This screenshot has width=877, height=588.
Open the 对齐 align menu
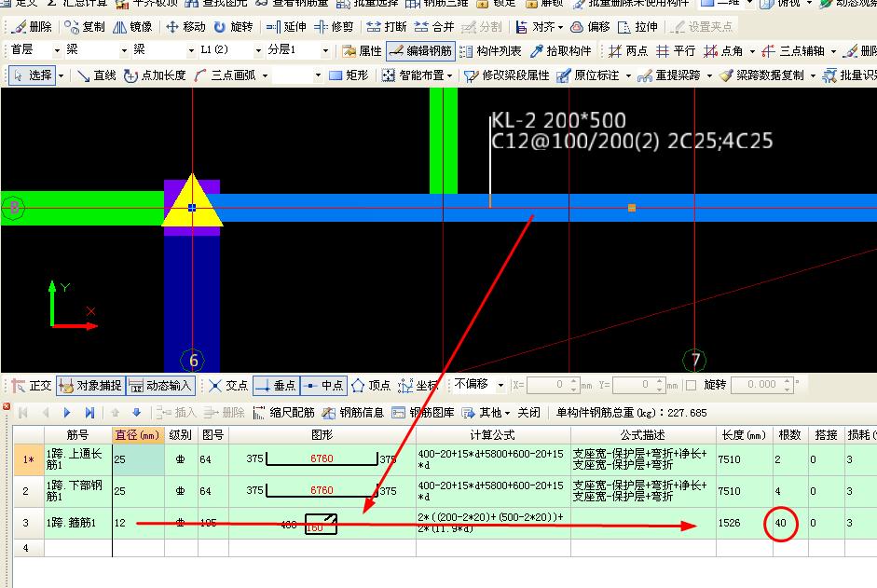click(540, 26)
